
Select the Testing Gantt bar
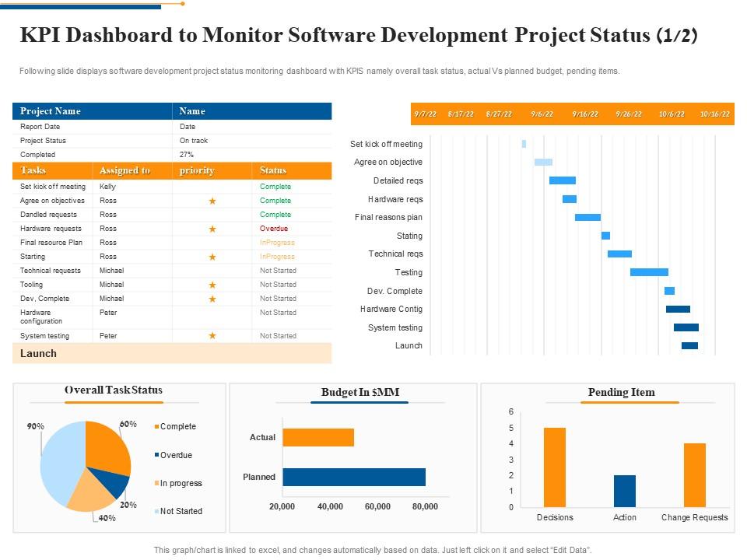(x=648, y=272)
